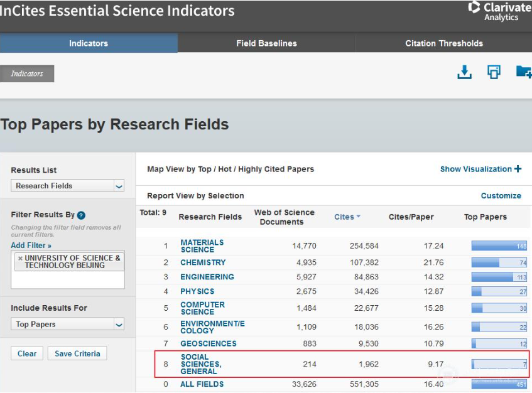Click the Clarivate Analytics logo
Viewport: 532px width, 393px height.
[x=499, y=11]
